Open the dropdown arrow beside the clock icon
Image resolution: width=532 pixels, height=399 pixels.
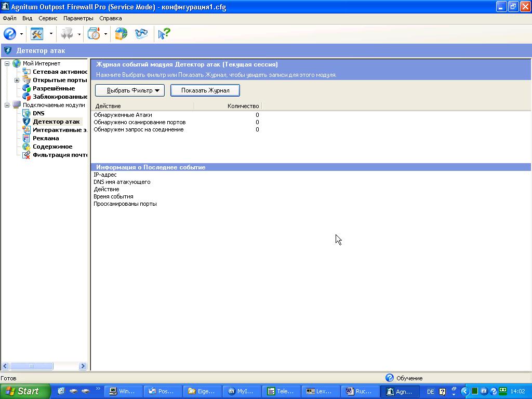tap(105, 34)
